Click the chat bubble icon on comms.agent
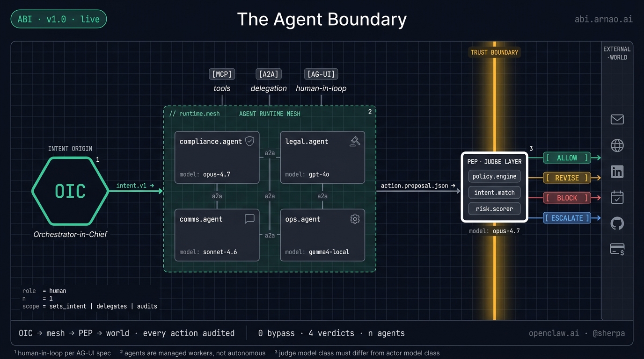Viewport: 644px width, 359px height. [249, 219]
